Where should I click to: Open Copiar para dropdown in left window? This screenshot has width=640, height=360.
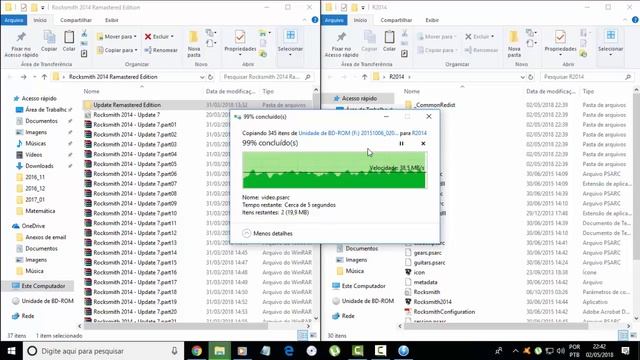(x=117, y=50)
